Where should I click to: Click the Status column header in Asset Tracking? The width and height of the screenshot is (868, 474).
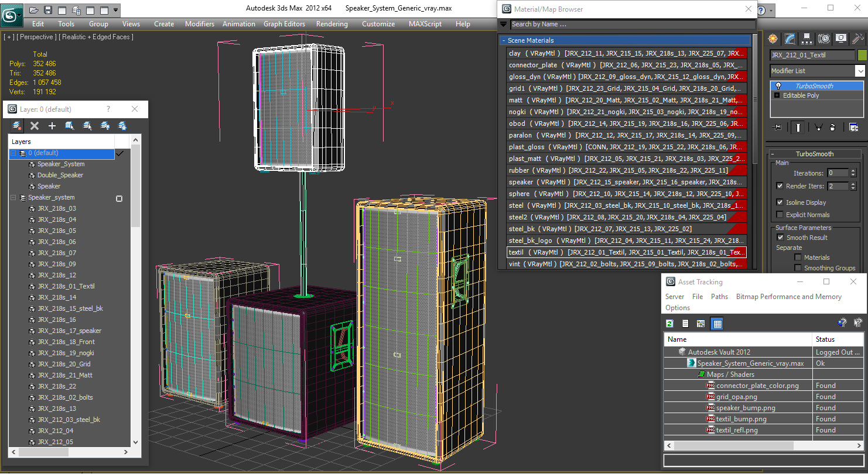point(838,339)
